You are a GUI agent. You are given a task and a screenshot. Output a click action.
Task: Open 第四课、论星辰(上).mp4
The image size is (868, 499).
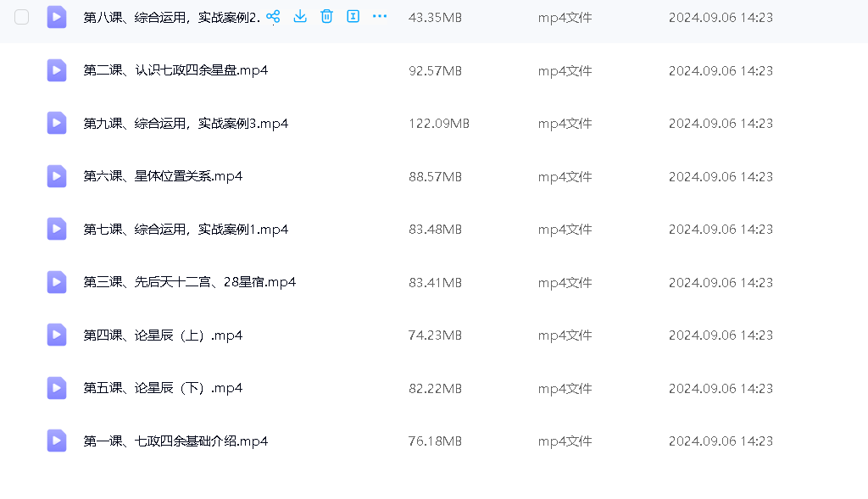point(163,335)
